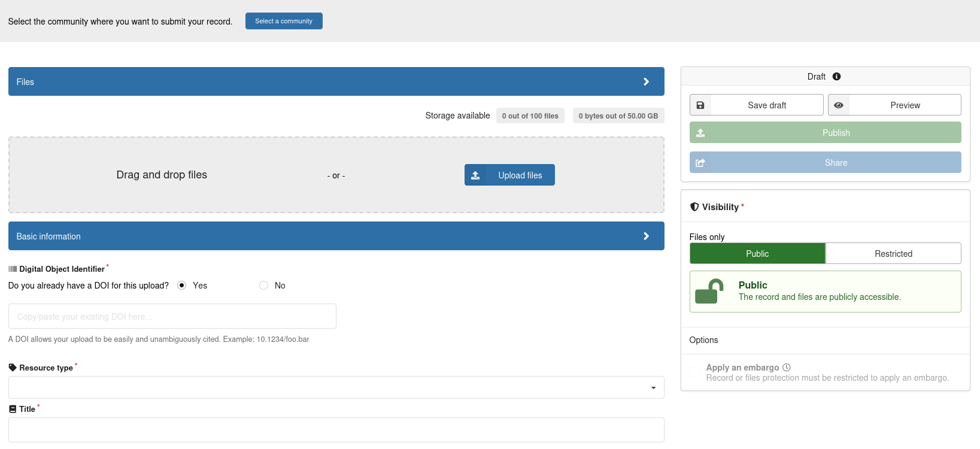Screen dimensions: 980x449
Task: Click the floppy disk save draft icon
Action: point(700,105)
